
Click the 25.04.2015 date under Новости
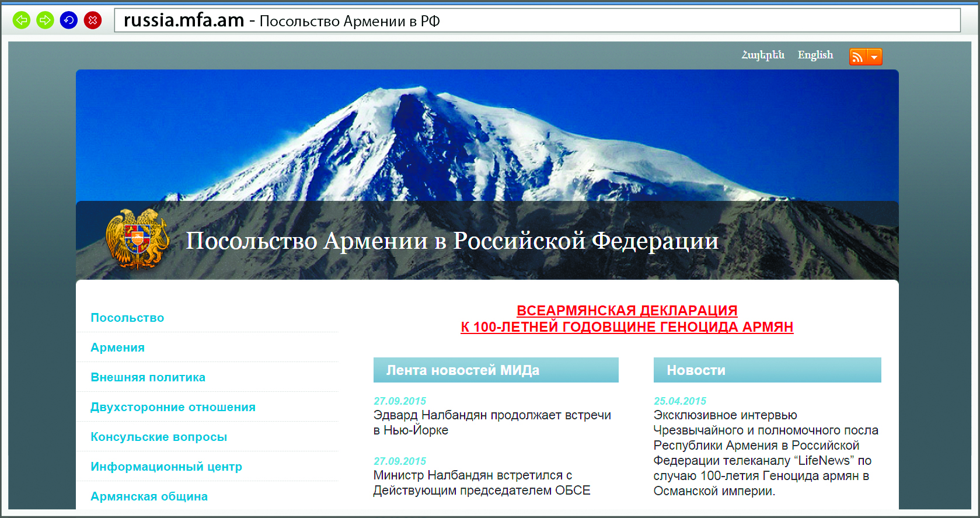pyautogui.click(x=680, y=401)
